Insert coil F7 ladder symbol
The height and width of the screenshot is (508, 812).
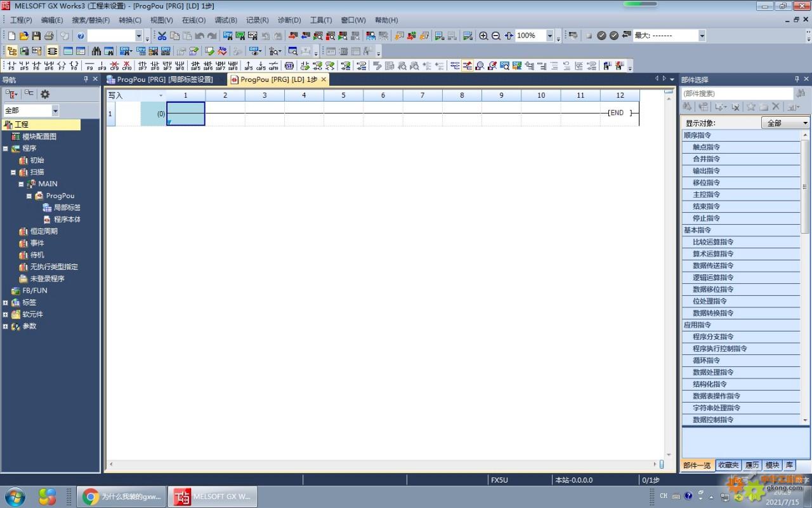[62, 65]
